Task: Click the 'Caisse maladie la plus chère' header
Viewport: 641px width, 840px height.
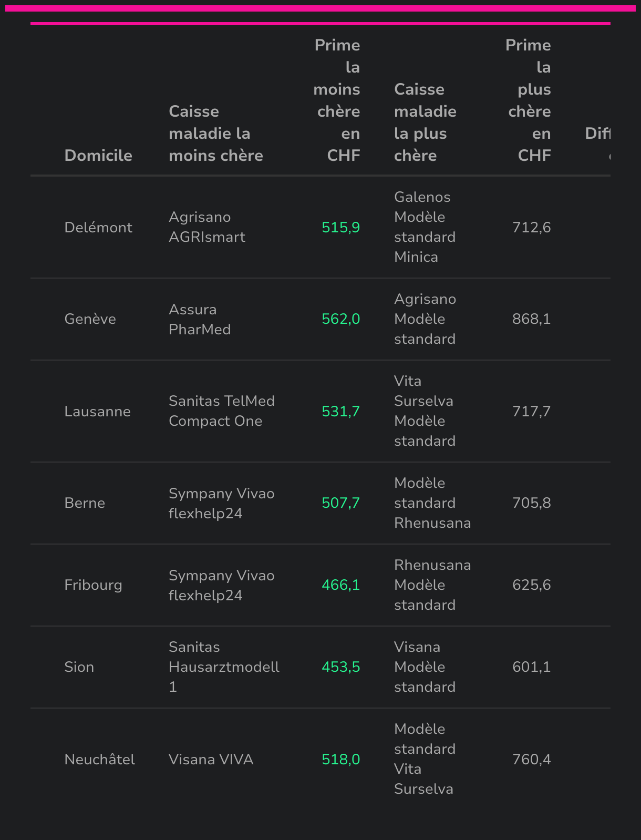Action: 425,122
